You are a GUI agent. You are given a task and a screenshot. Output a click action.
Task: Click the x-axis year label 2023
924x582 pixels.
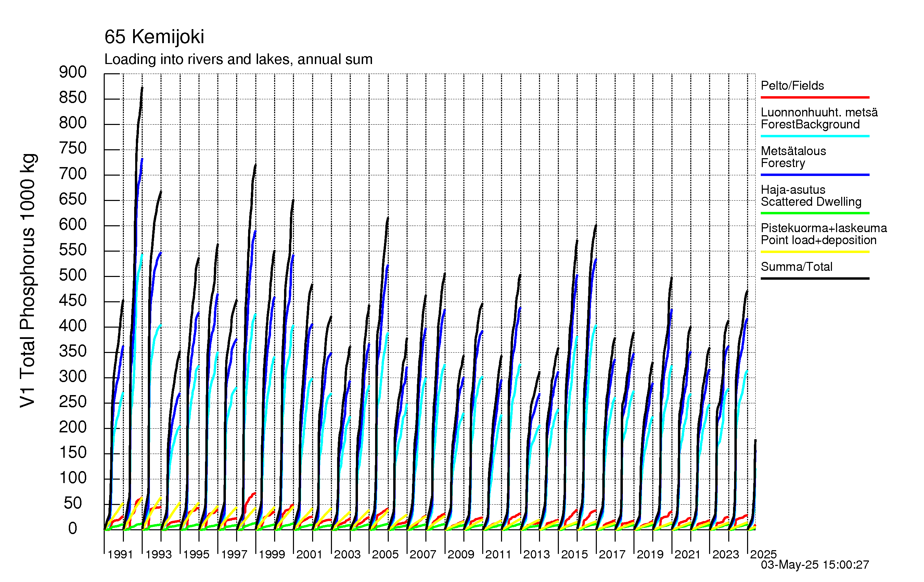pos(726,554)
